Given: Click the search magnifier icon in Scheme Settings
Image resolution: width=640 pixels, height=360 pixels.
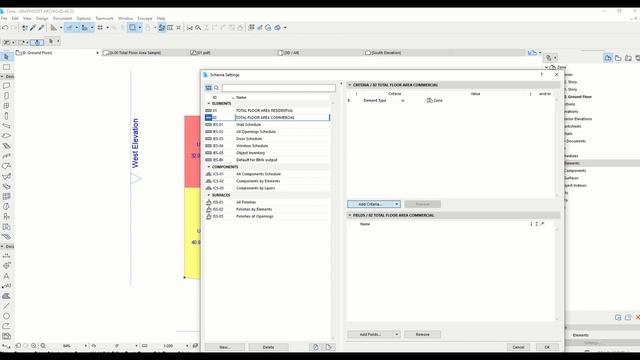Looking at the screenshot, I should tap(216, 88).
